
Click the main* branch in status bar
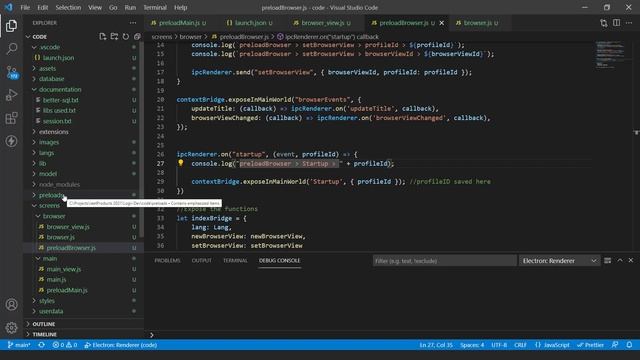click(19, 345)
